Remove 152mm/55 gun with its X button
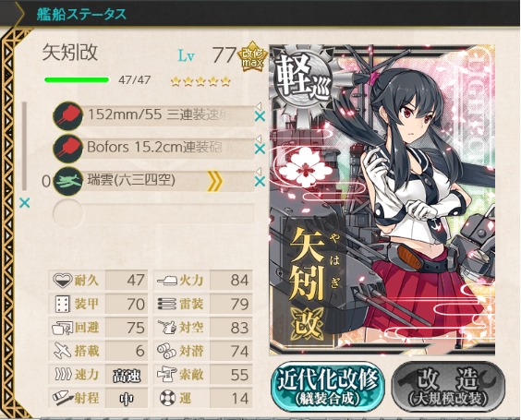Viewport: 521px width, 420px height. (260, 116)
